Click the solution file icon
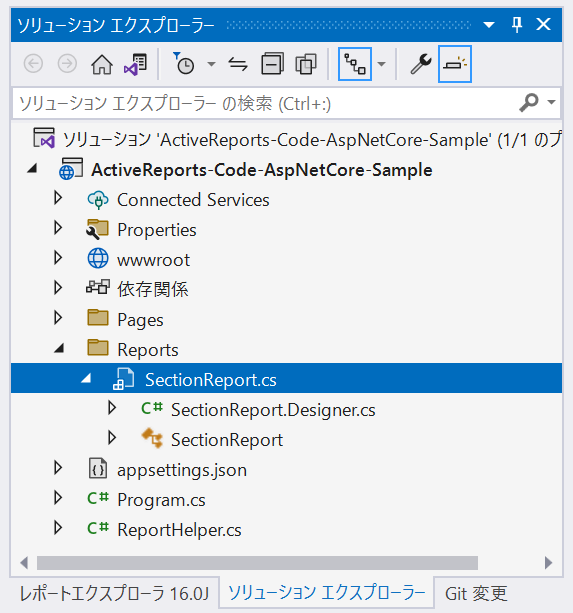Screen dimensions: 573x613 pyautogui.click(x=44, y=138)
